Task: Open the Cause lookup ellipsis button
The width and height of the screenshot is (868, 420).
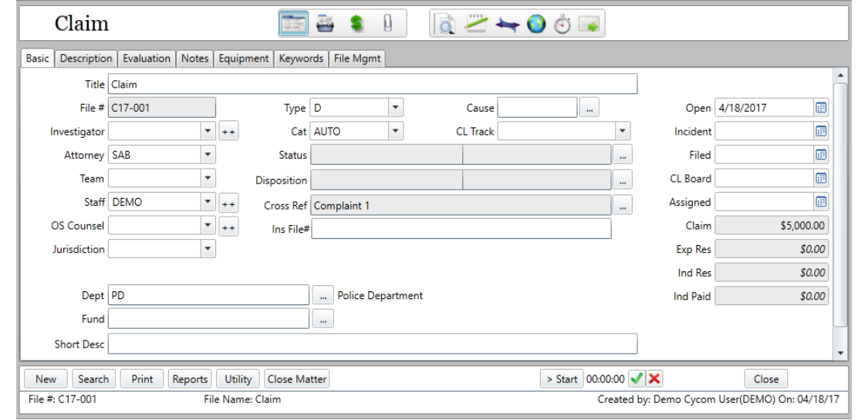Action: 589,109
